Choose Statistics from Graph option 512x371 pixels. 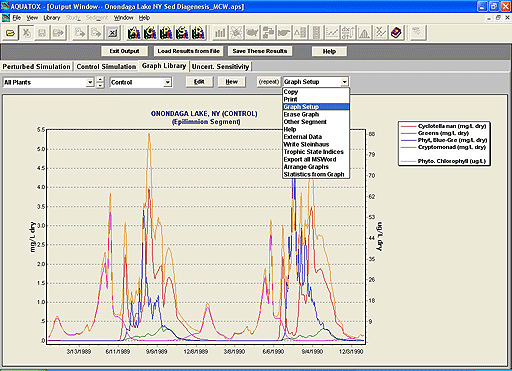[x=316, y=174]
